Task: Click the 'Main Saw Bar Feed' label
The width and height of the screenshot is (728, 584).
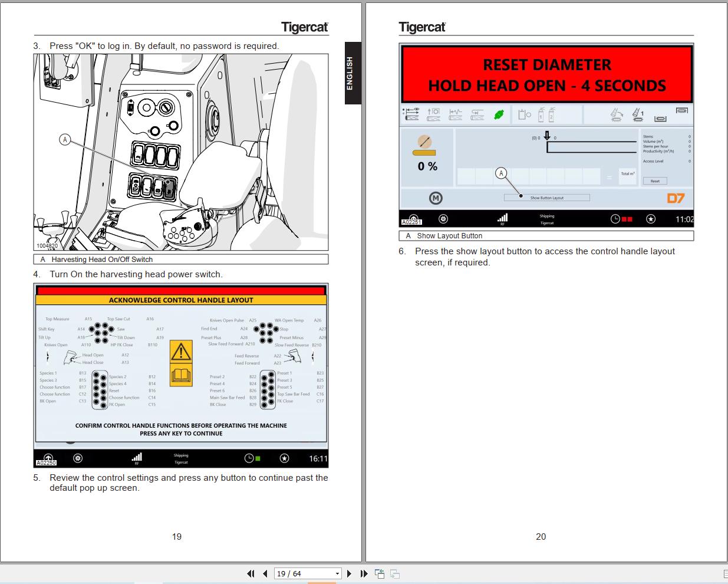Action: click(x=227, y=398)
